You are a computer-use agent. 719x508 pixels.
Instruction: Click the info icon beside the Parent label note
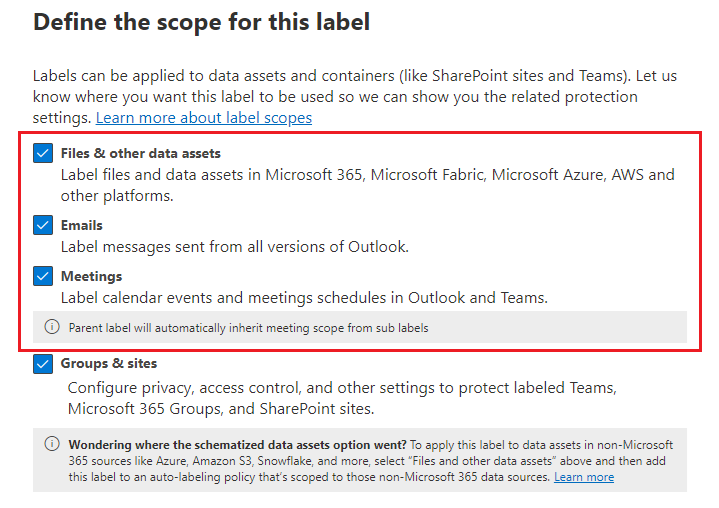click(x=52, y=327)
